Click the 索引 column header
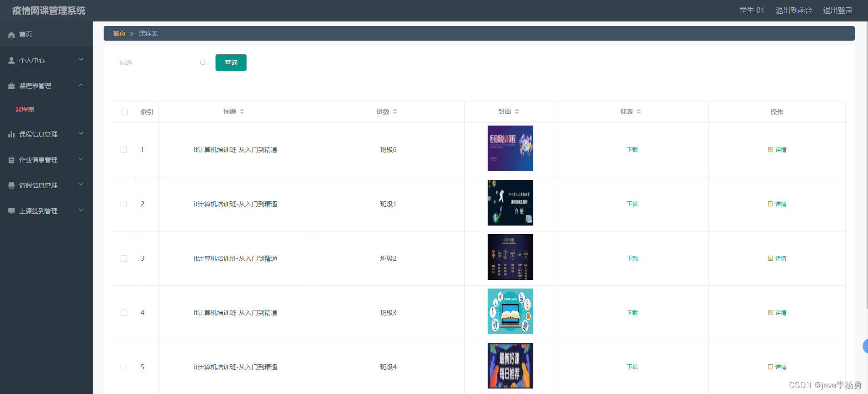Screen dimensions: 868x394 pyautogui.click(x=147, y=112)
